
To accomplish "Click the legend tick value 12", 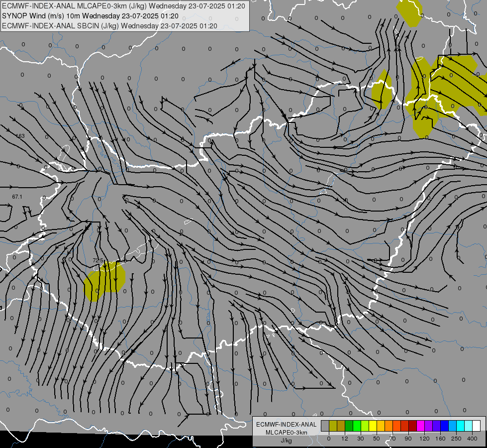I will point(344,439).
